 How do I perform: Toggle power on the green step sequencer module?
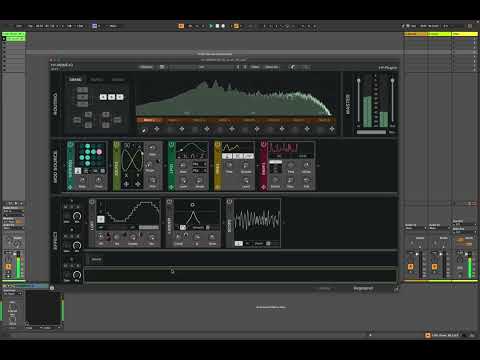tap(70, 145)
